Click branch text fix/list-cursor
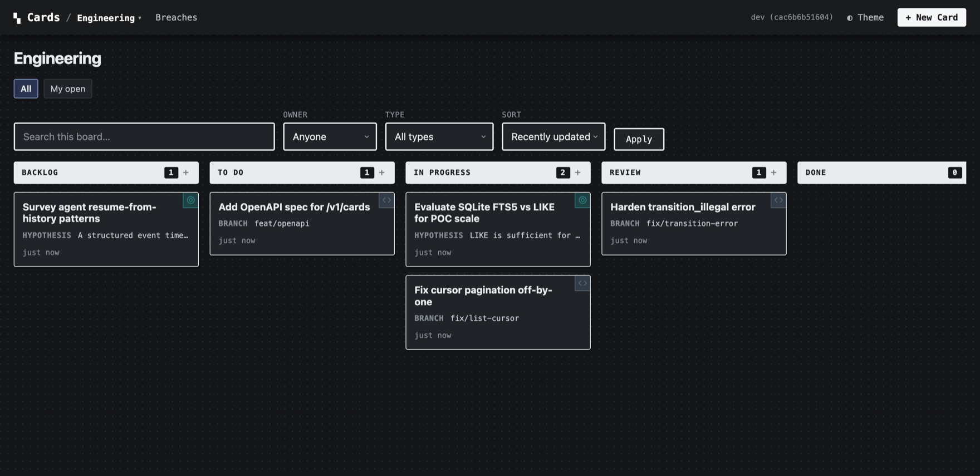The image size is (980, 476). (x=484, y=318)
